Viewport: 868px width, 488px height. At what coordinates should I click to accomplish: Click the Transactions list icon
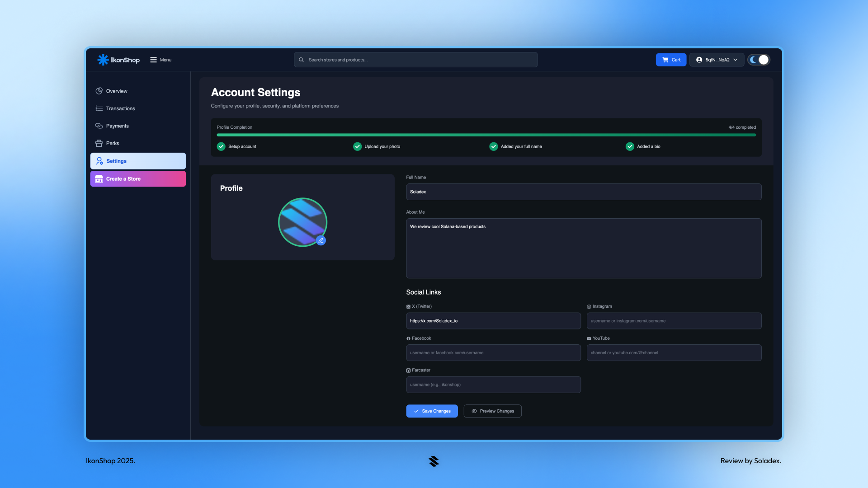(99, 108)
